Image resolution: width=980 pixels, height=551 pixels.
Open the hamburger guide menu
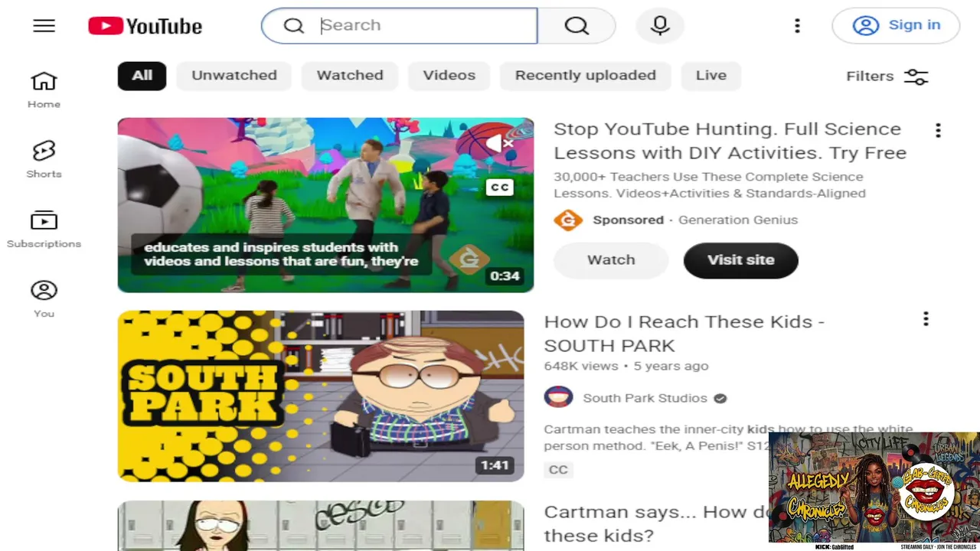coord(44,26)
